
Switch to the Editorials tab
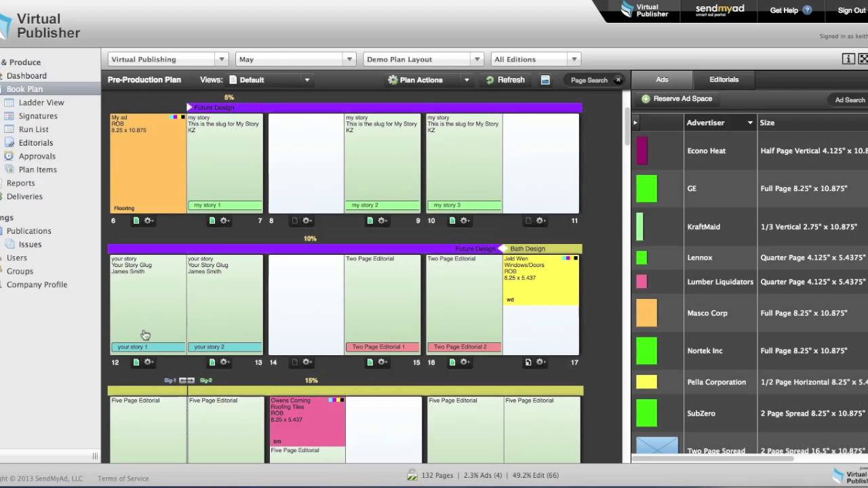pyautogui.click(x=724, y=79)
